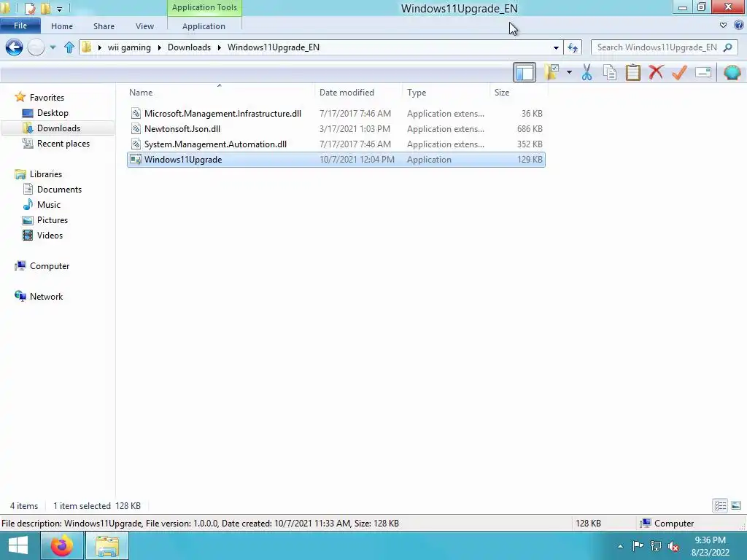
Task: Copy the selected file via the copy icon
Action: [x=610, y=72]
